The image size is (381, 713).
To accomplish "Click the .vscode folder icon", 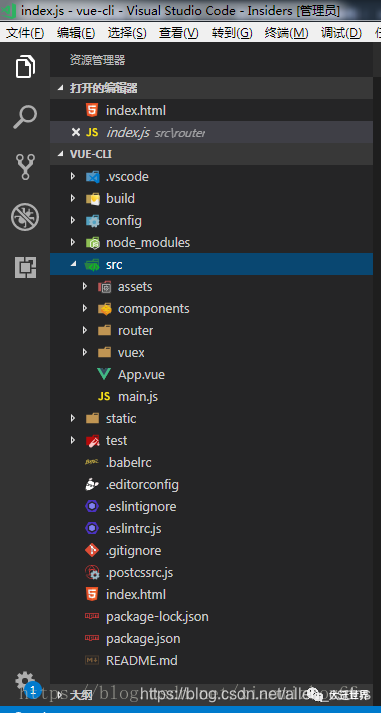I will point(92,176).
